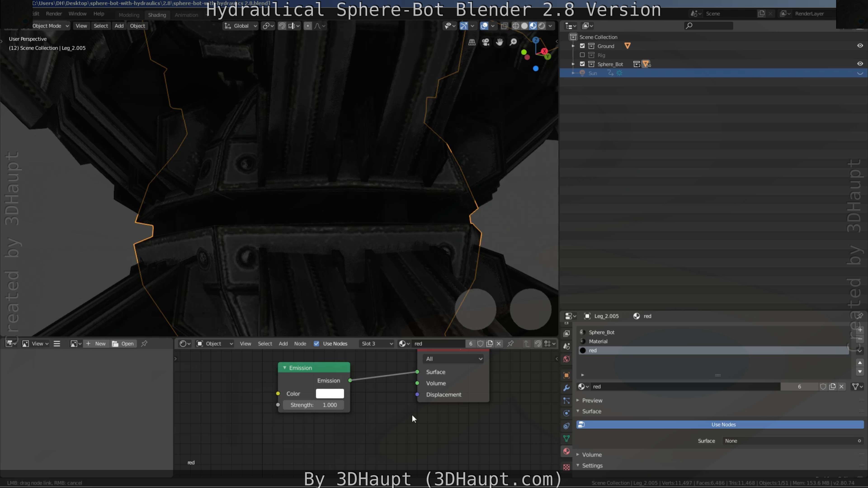The height and width of the screenshot is (488, 868).
Task: Uncheck the Ground collection checkbox
Action: pos(582,46)
